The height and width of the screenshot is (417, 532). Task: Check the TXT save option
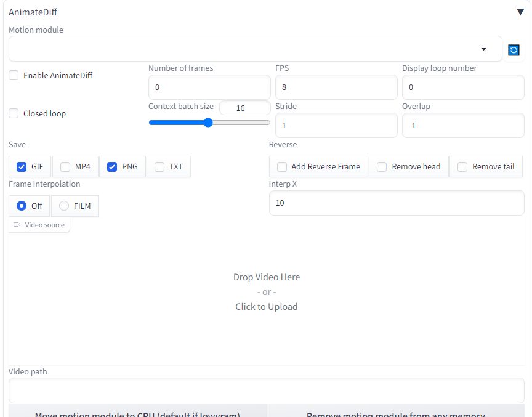pos(159,166)
